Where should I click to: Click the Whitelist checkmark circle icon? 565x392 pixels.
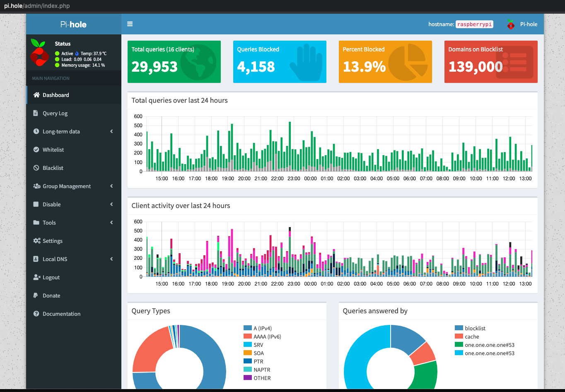pyautogui.click(x=36, y=150)
